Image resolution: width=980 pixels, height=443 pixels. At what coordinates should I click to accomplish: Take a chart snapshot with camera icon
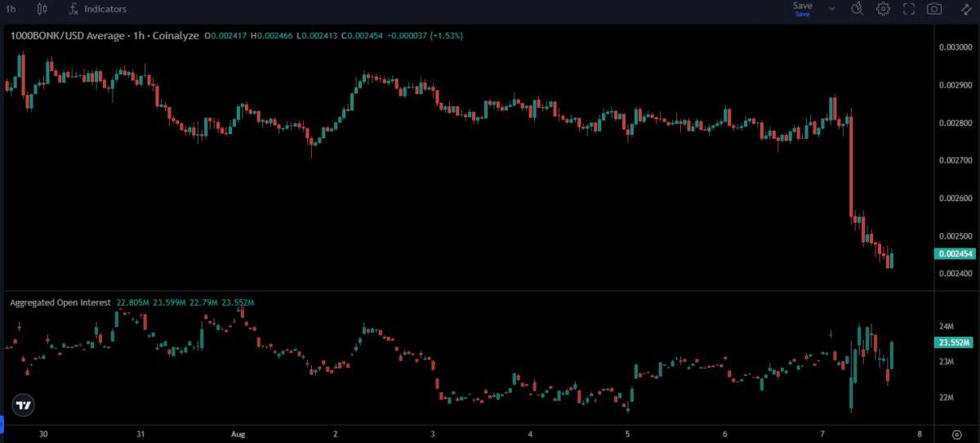coord(934,9)
